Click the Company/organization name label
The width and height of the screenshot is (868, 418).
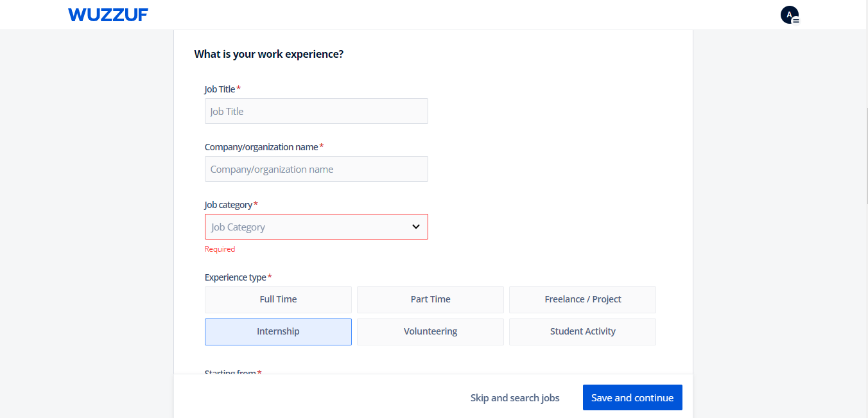261,147
